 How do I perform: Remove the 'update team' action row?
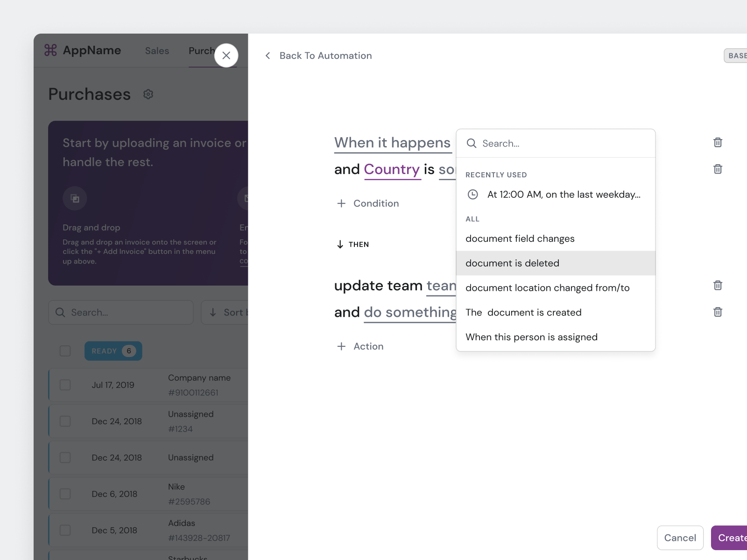(x=718, y=285)
